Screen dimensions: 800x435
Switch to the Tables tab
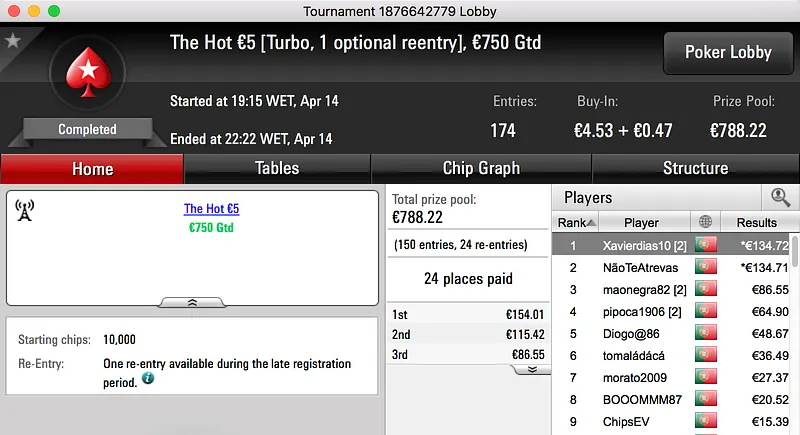pos(277,168)
